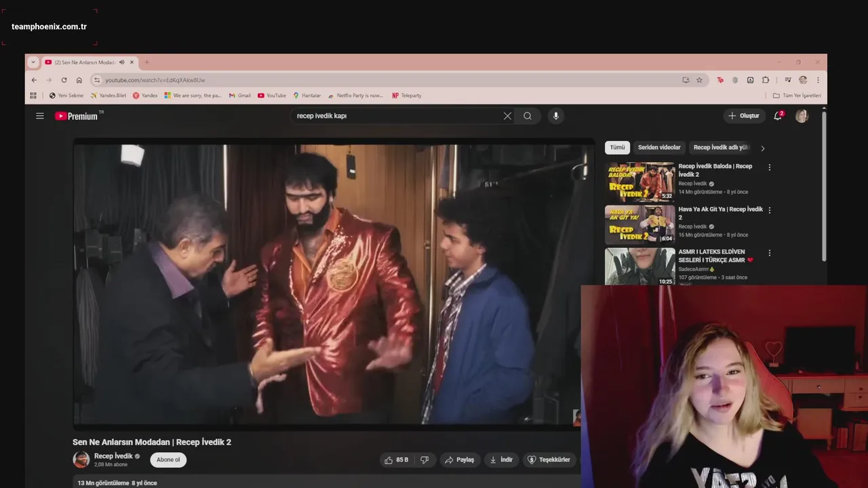The width and height of the screenshot is (868, 488).
Task: Open the Gmail bookmark
Action: click(x=240, y=96)
